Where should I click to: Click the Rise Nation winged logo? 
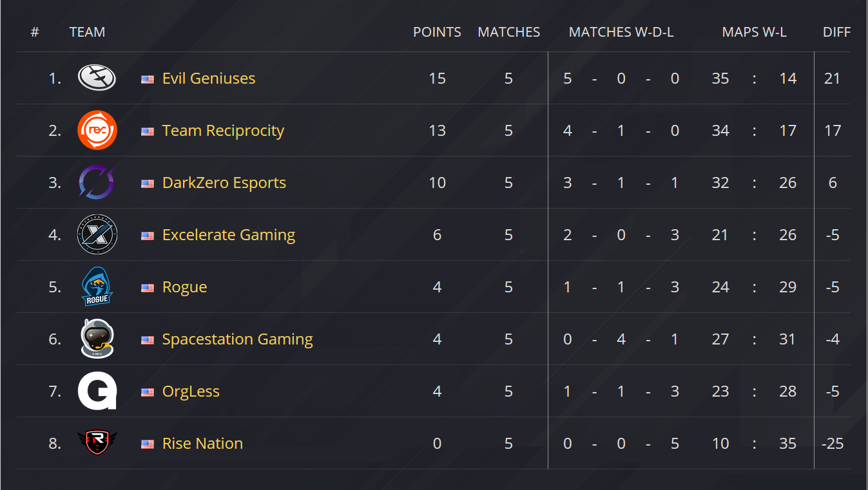97,443
